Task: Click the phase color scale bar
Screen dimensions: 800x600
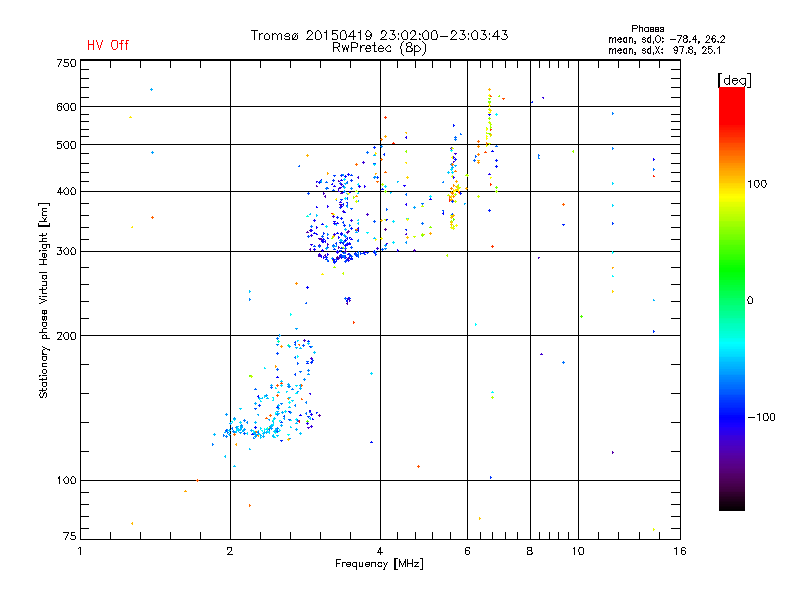Action: pyautogui.click(x=732, y=299)
